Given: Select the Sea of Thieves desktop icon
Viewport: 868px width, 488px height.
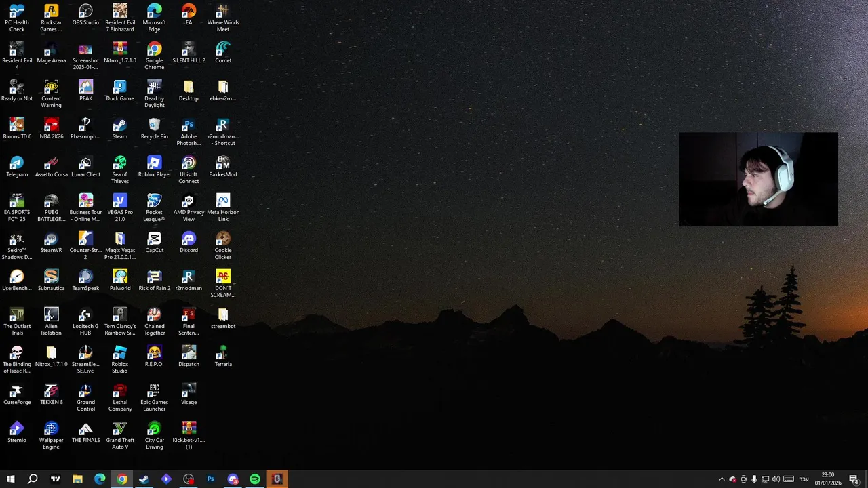Looking at the screenshot, I should [120, 169].
